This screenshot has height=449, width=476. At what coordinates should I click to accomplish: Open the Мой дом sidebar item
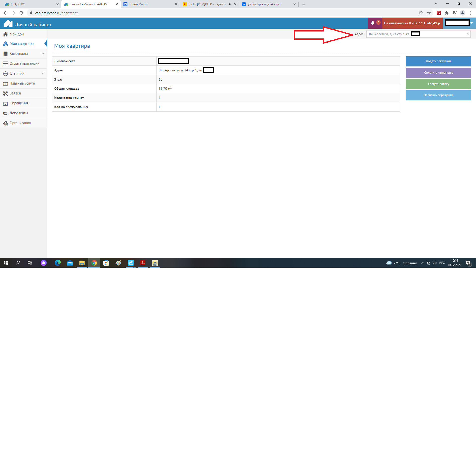[23, 34]
